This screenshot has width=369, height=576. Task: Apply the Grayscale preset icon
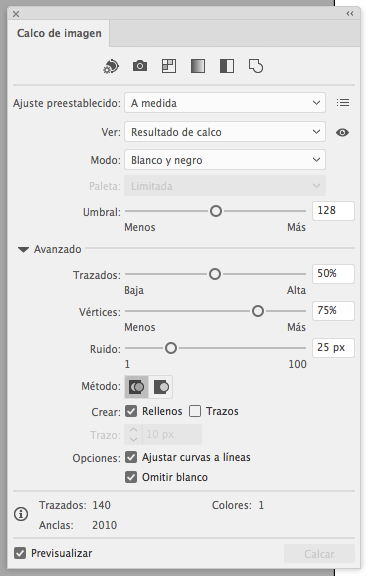tap(198, 66)
